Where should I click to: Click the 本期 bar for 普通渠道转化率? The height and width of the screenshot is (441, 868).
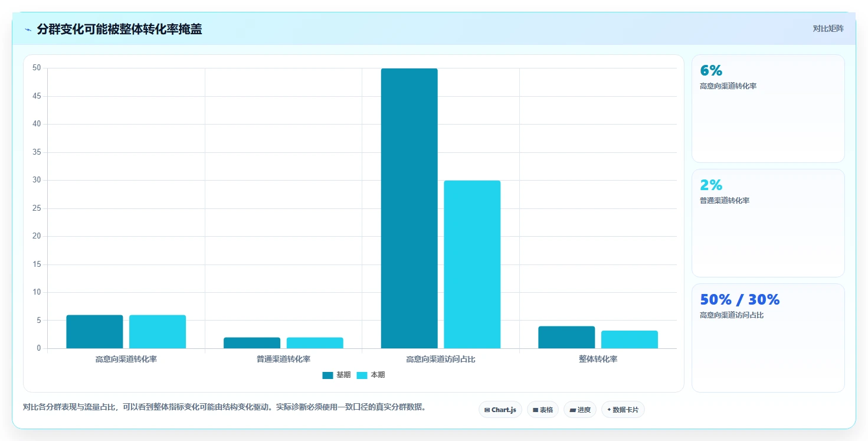click(x=315, y=343)
